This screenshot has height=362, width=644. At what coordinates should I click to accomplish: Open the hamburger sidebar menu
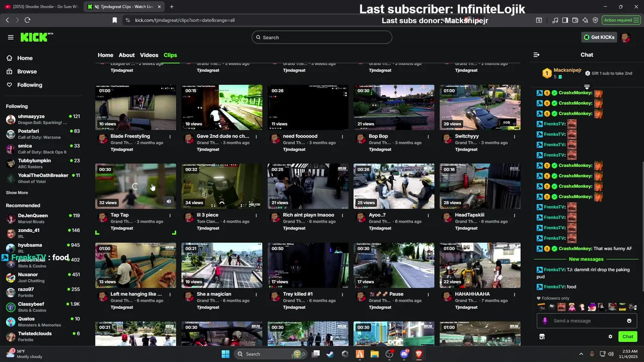tap(11, 37)
